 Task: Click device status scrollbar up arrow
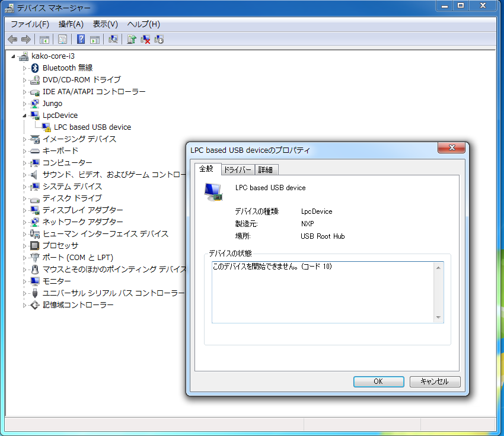pos(438,267)
